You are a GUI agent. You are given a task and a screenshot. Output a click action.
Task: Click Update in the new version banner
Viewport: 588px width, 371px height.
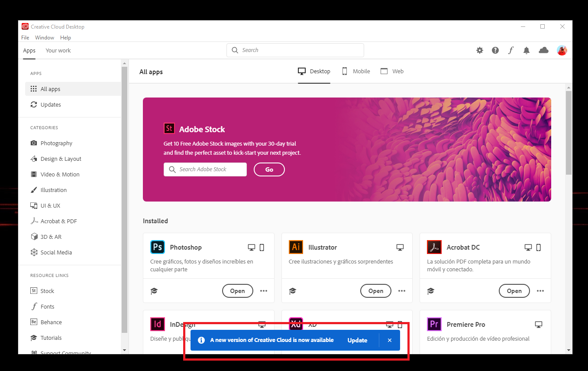357,340
